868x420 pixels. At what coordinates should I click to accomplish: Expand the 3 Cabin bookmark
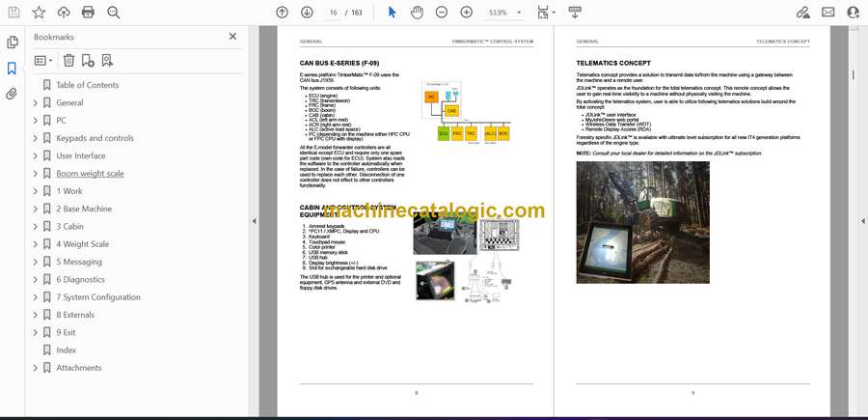pyautogui.click(x=36, y=227)
